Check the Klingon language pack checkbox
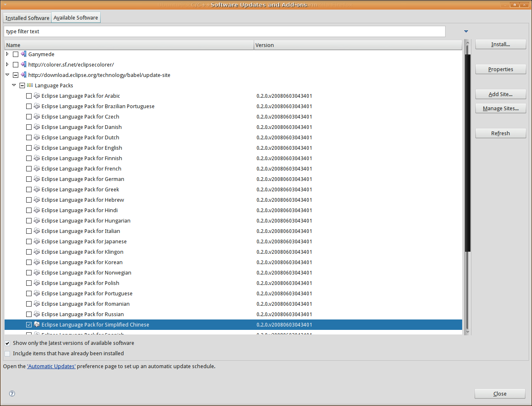 29,252
